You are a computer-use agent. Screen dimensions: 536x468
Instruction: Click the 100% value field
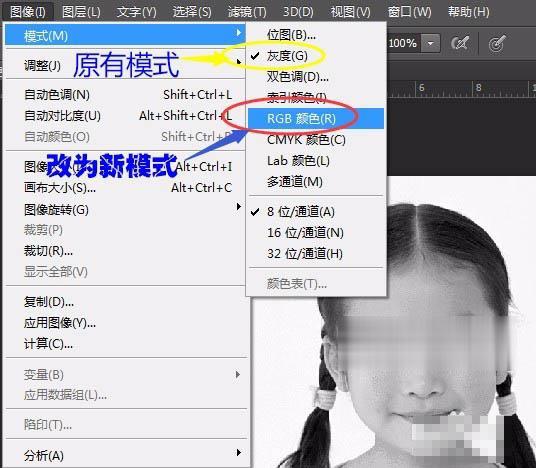point(404,43)
